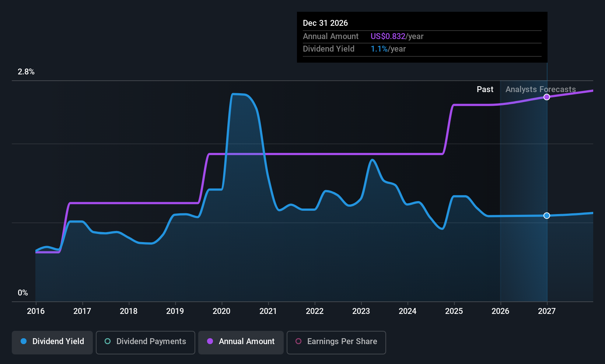This screenshot has height=364, width=605.
Task: Click the US$0.832 annual amount value
Action: point(388,36)
